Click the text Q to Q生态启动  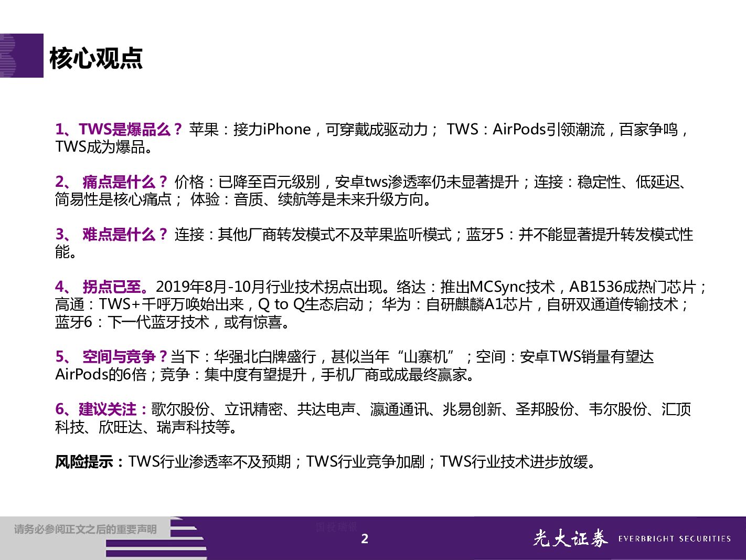point(311,304)
